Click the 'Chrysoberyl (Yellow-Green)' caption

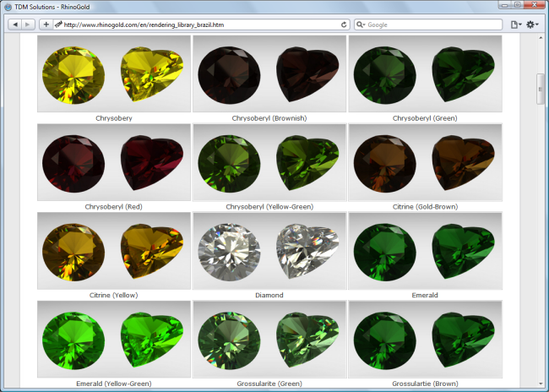[269, 207]
